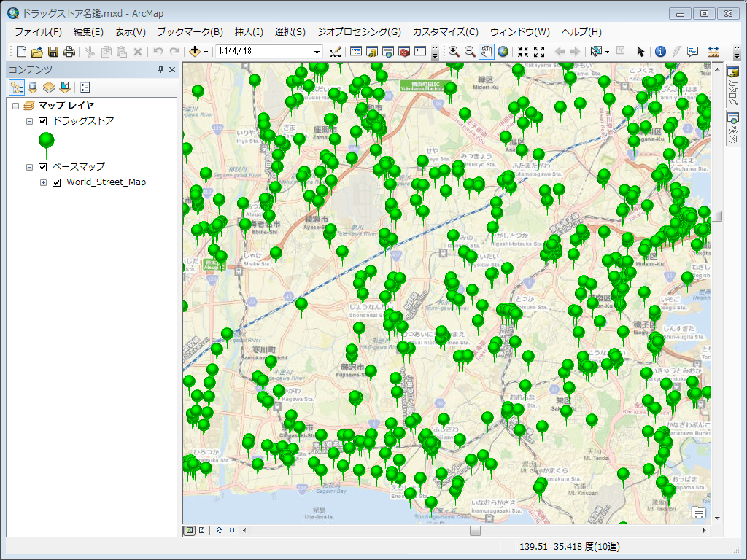
Task: List contents by visibility
Action: coord(49,87)
